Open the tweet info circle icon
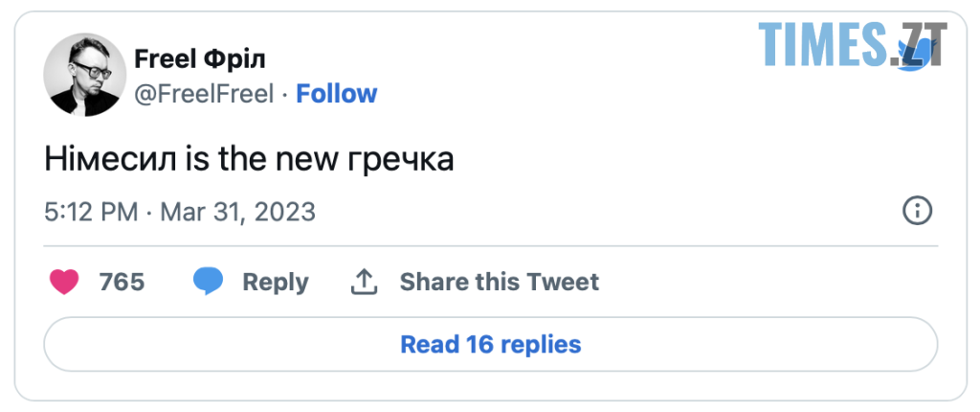980x412 pixels. (917, 211)
